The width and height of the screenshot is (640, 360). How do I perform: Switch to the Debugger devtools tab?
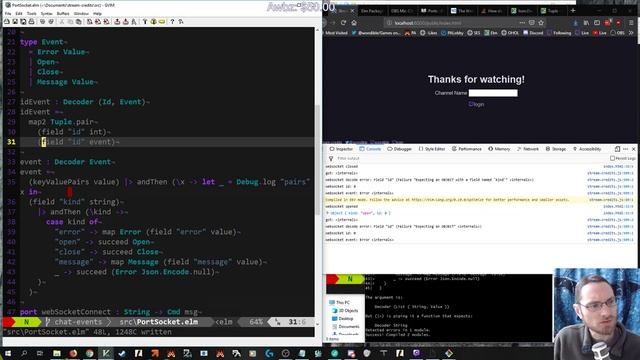tap(400, 149)
